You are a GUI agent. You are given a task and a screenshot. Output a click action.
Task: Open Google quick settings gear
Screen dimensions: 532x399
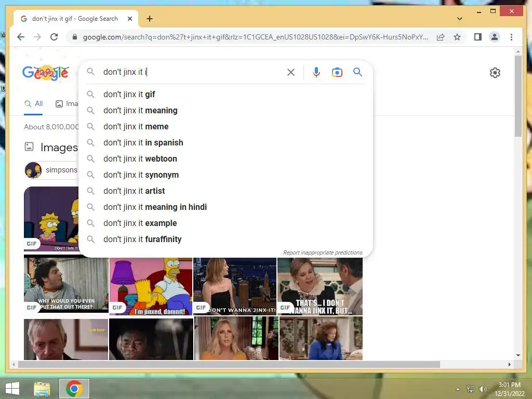point(495,73)
